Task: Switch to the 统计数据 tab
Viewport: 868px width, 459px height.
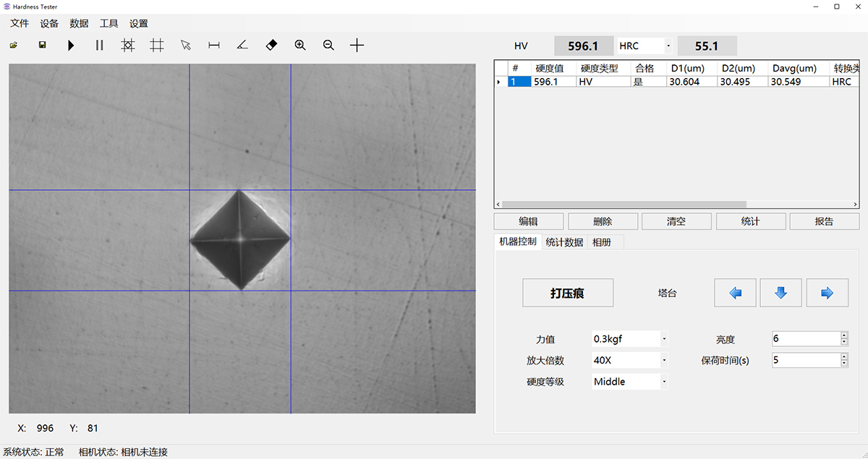Action: [x=564, y=242]
